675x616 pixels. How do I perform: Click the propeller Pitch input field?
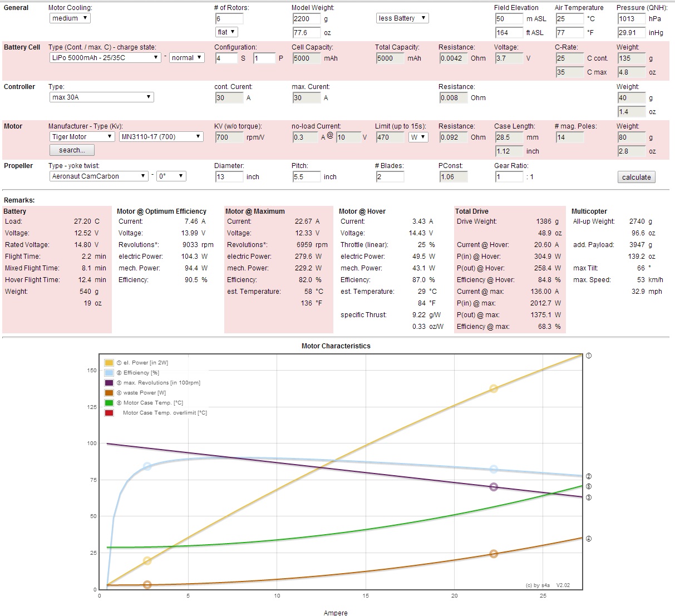306,177
